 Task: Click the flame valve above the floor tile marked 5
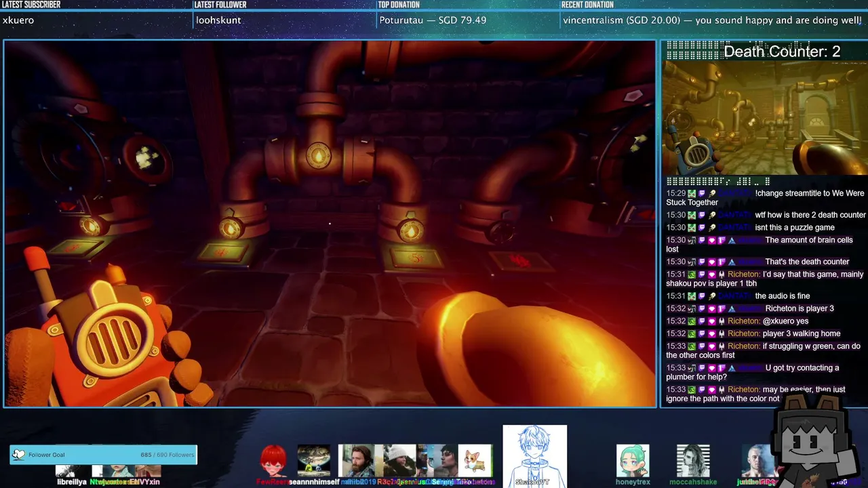(410, 230)
